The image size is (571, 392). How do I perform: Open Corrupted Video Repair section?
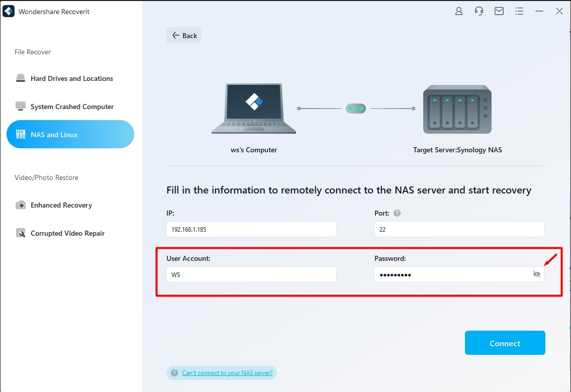point(70,233)
